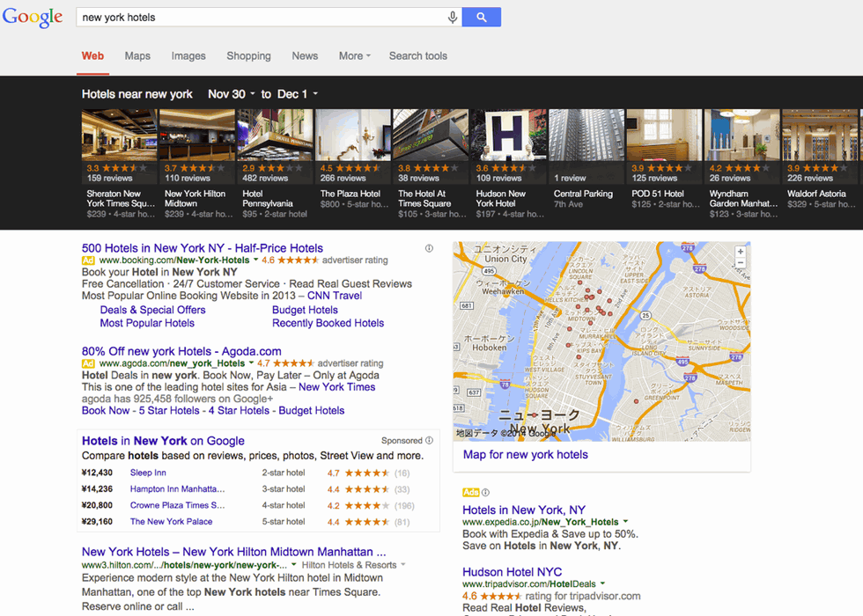This screenshot has width=863, height=616.
Task: Open Hotels in New York on Google
Action: coord(164,441)
